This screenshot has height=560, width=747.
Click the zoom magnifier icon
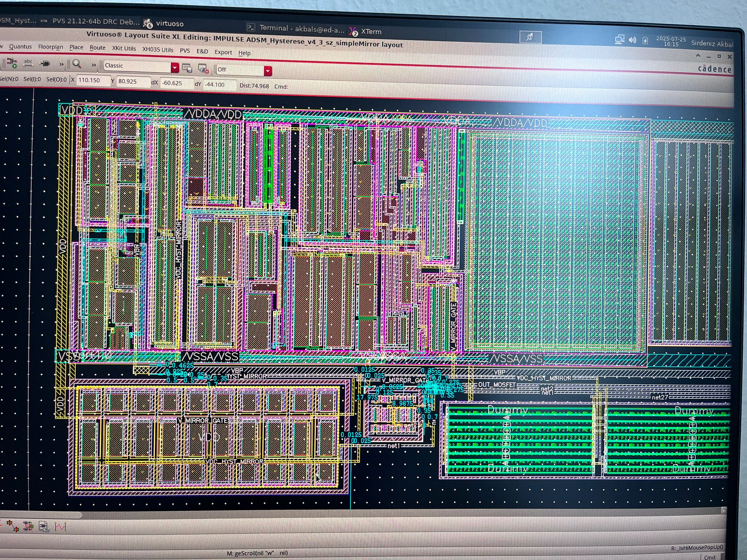pos(77,64)
